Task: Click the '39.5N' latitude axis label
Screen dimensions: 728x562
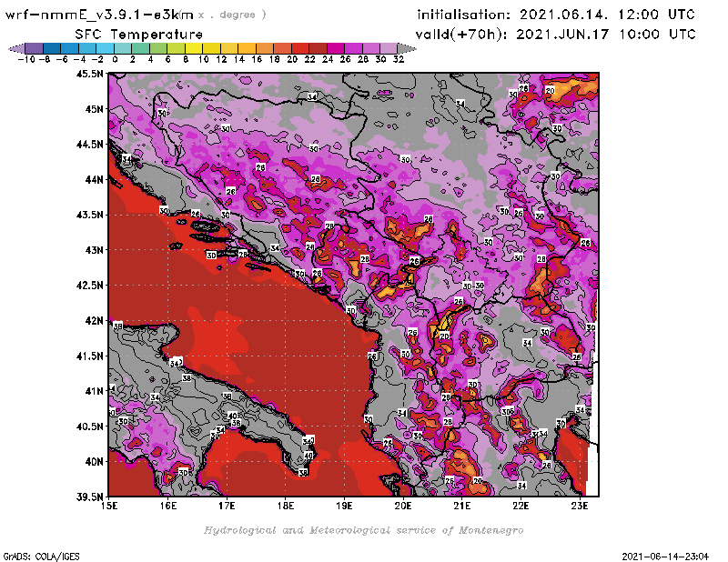Action: coord(89,497)
